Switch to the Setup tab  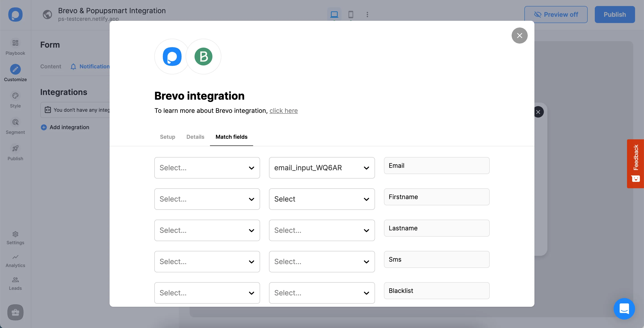(x=167, y=137)
